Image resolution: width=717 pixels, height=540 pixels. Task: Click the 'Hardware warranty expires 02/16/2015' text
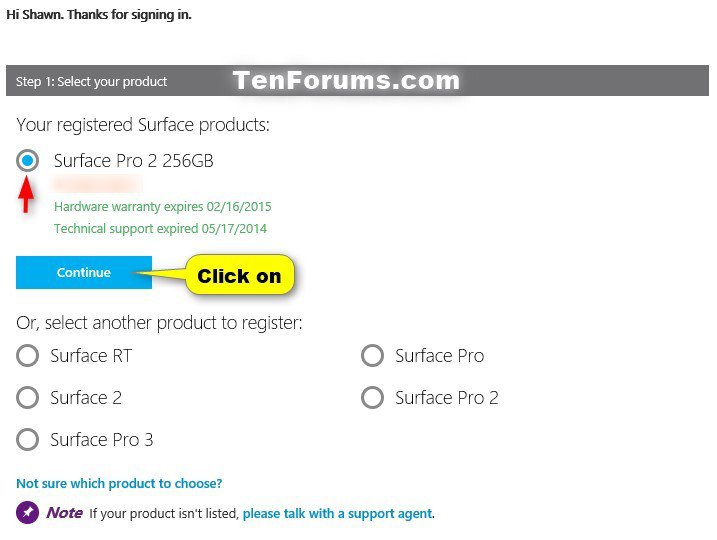point(163,207)
